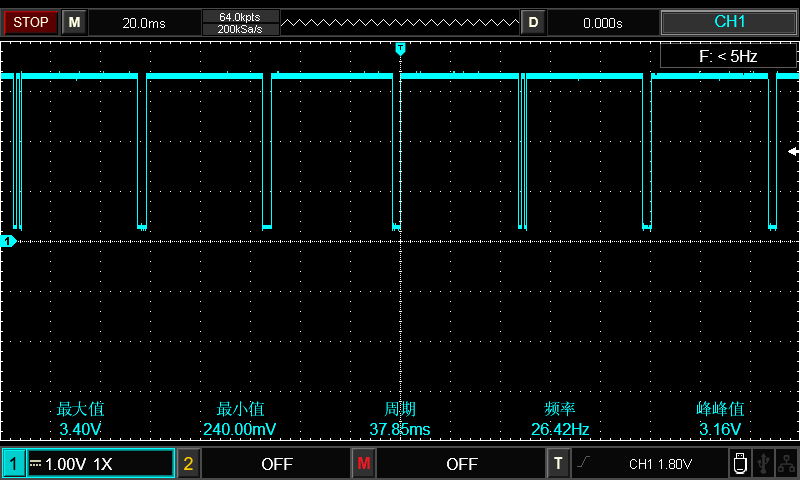The image size is (800, 480).
Task: Click the math OFF status
Action: (x=462, y=464)
